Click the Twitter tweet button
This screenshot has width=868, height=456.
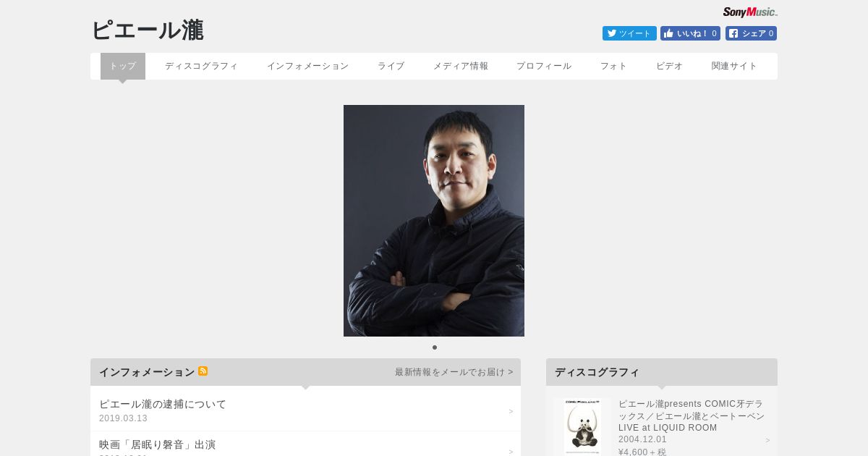[x=629, y=33]
